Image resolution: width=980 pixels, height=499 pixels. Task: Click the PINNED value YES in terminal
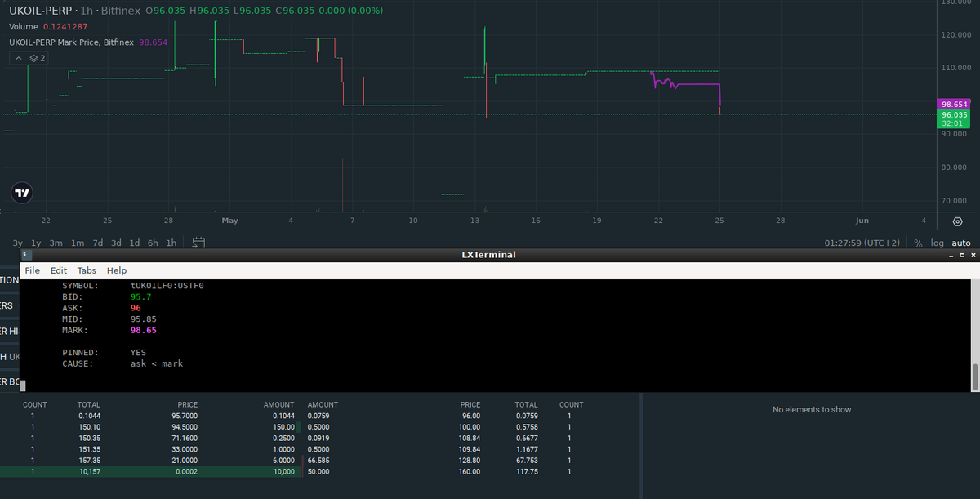click(x=139, y=353)
